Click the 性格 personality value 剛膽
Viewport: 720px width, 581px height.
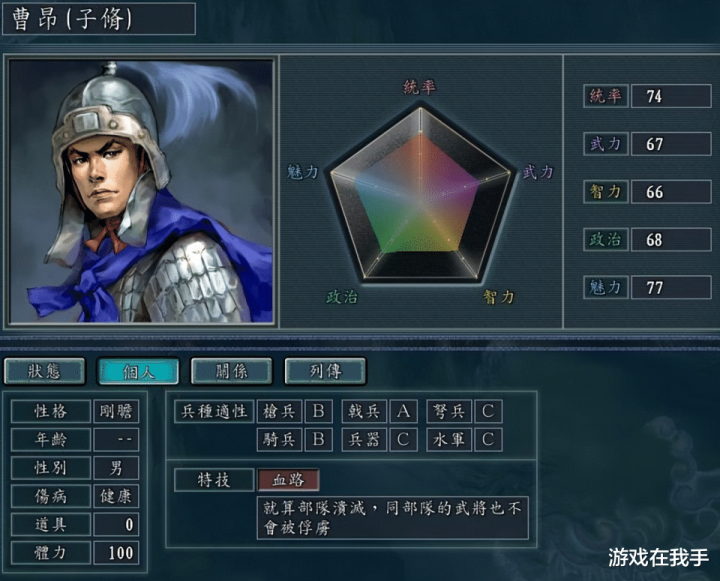116,411
